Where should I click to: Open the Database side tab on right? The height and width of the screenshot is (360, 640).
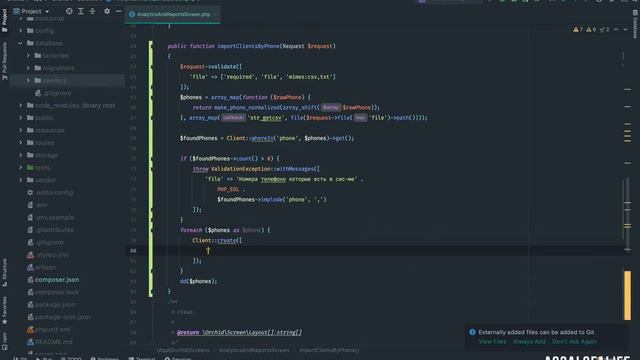(x=635, y=24)
